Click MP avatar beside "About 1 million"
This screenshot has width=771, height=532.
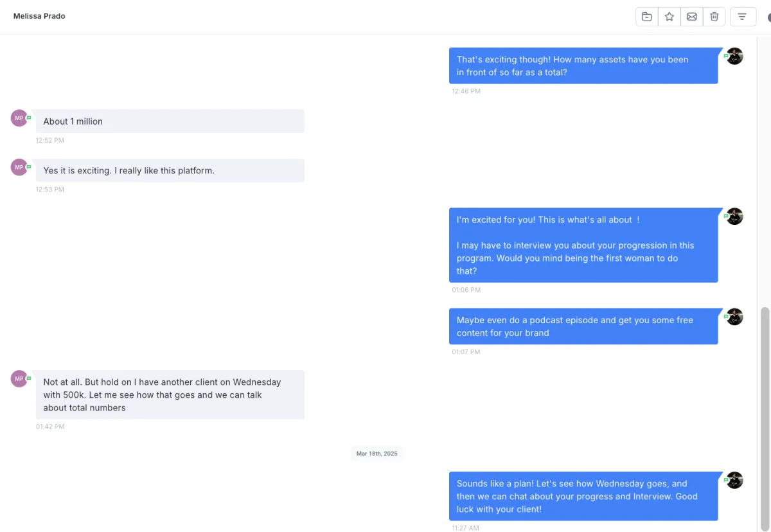(x=19, y=118)
